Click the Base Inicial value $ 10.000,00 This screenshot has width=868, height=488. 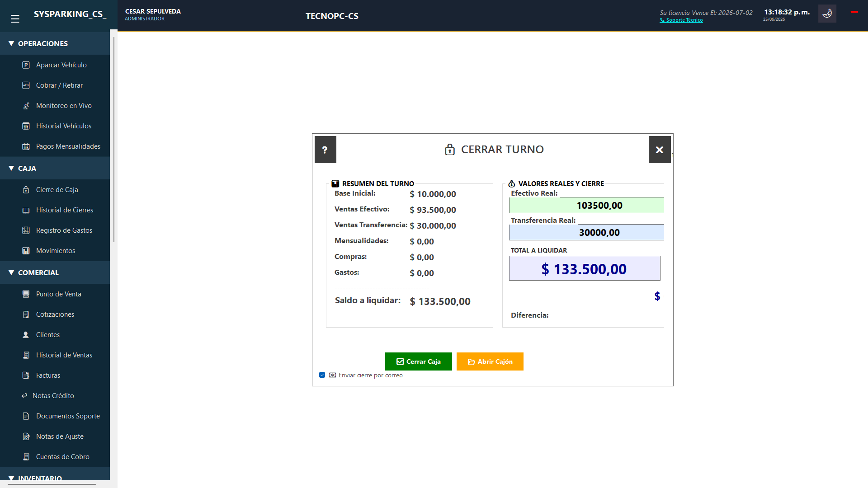[433, 194]
